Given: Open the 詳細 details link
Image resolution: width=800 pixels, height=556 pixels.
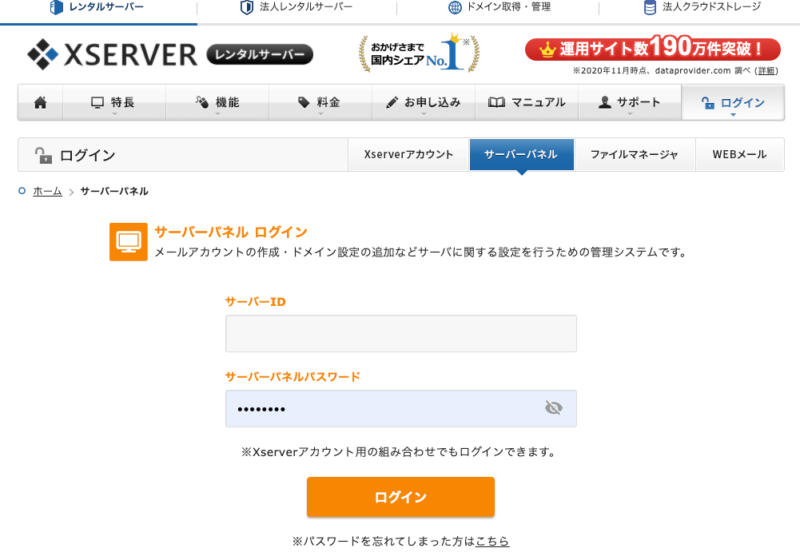Looking at the screenshot, I should click(766, 71).
